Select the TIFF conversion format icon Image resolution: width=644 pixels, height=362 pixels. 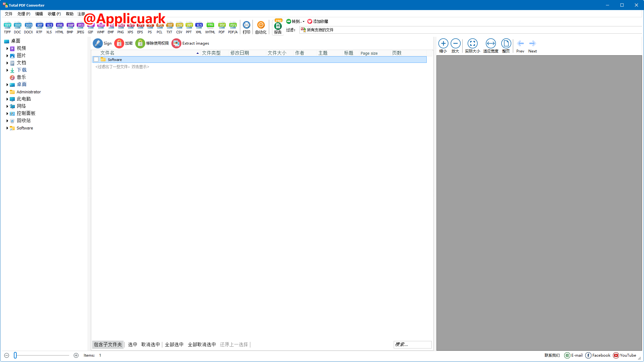pyautogui.click(x=7, y=27)
